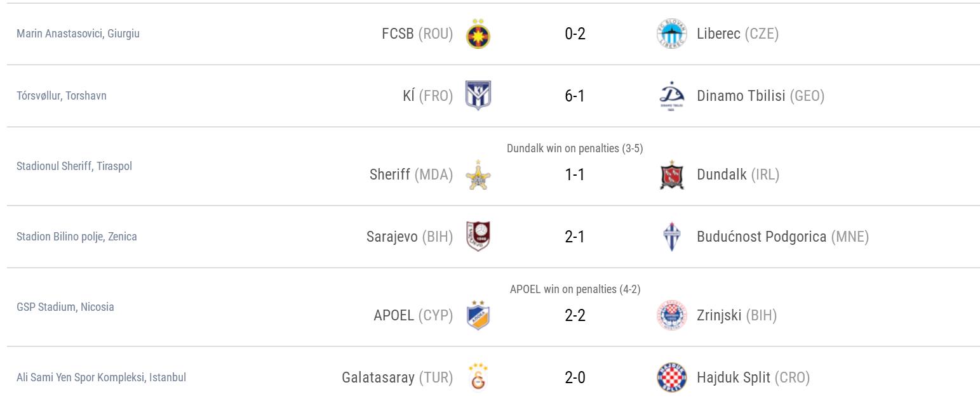
Task: Click the APOEL win on penalties note
Action: tap(575, 289)
